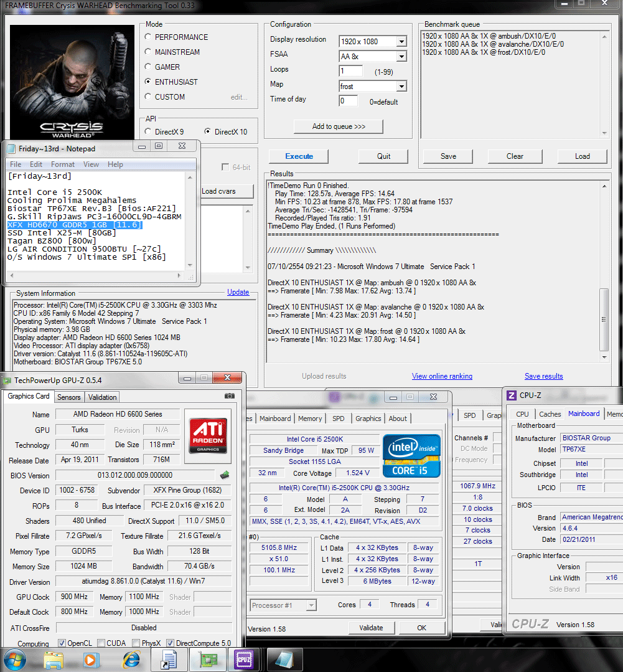Toggle the PhysX checkbox in GPU-Z
The height and width of the screenshot is (672, 623).
[136, 643]
